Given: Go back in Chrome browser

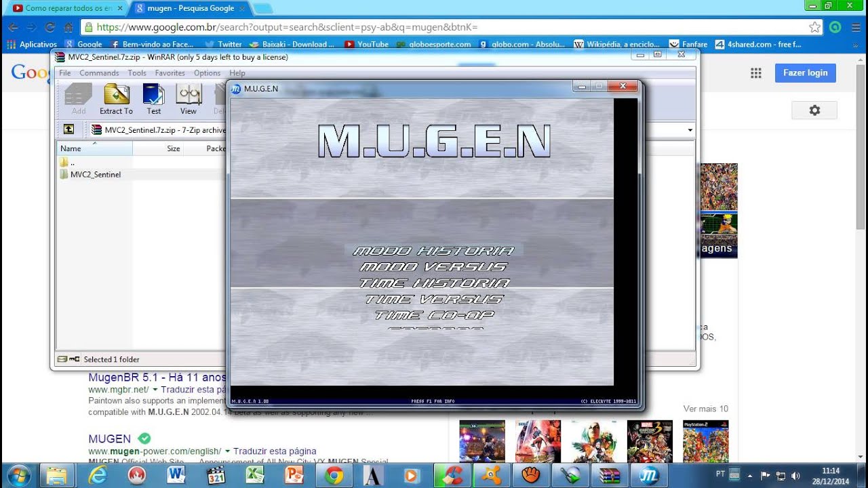Looking at the screenshot, I should [13, 28].
